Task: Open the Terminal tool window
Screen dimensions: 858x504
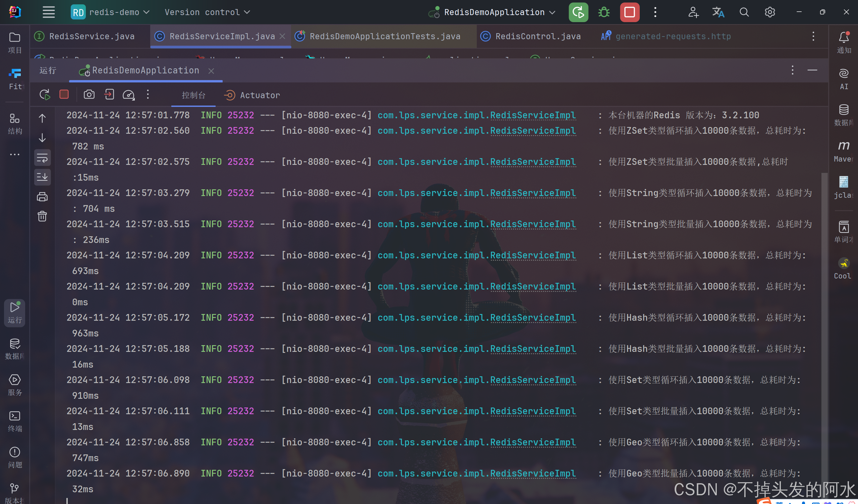Action: (15, 421)
